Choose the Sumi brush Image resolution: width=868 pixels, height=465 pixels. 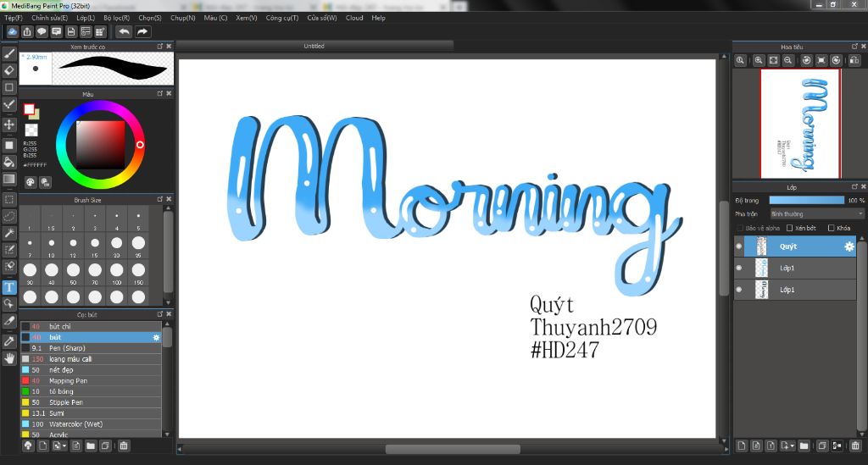tap(92, 413)
